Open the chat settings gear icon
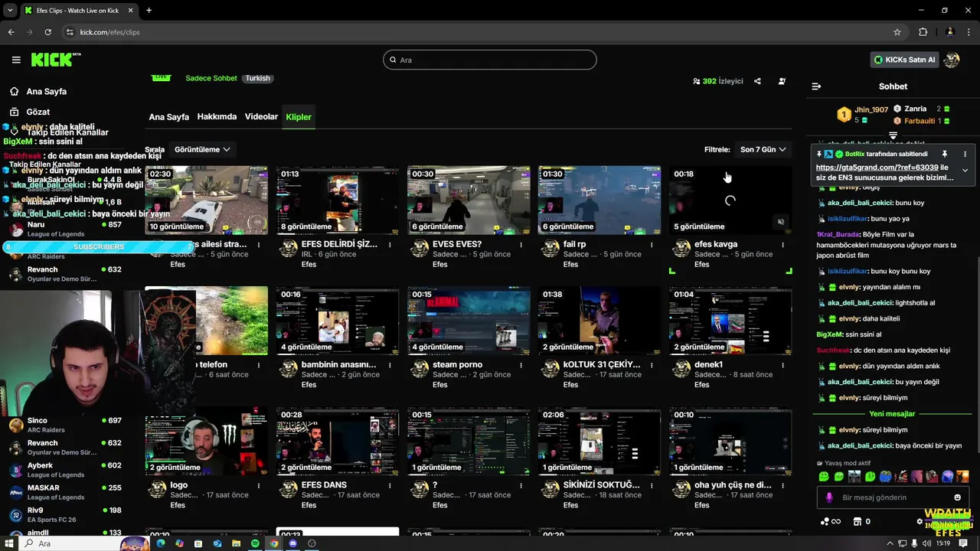Viewport: 980px width, 551px height. click(x=920, y=522)
